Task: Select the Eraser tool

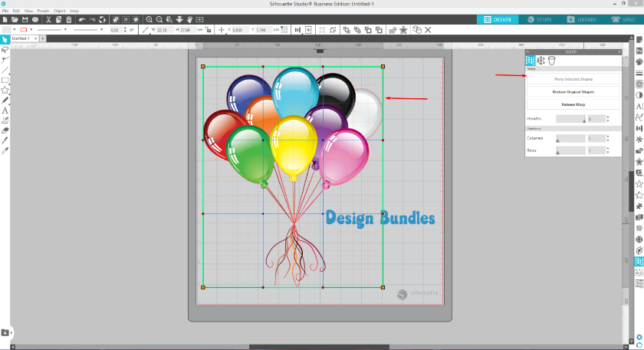Action: tap(5, 130)
